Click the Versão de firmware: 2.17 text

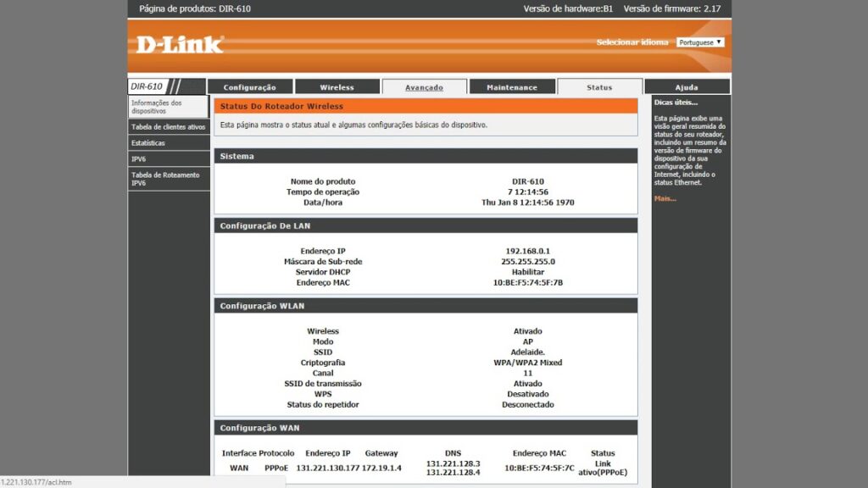point(672,8)
